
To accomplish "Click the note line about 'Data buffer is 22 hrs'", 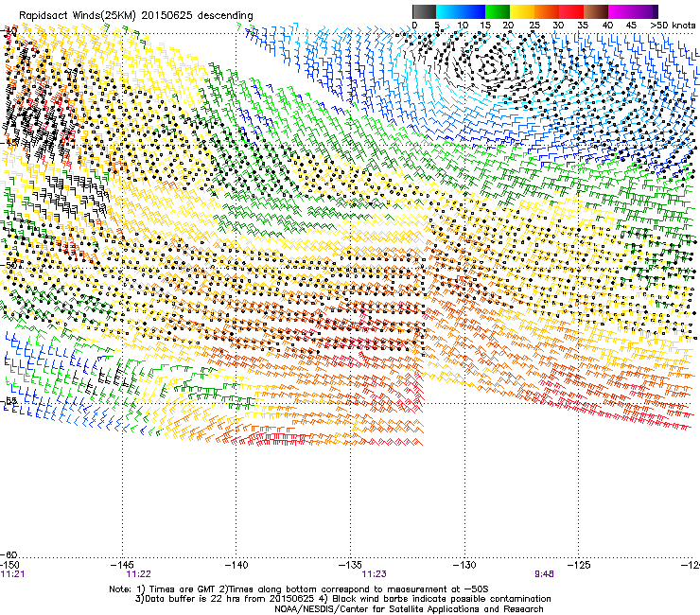I will tap(342, 599).
